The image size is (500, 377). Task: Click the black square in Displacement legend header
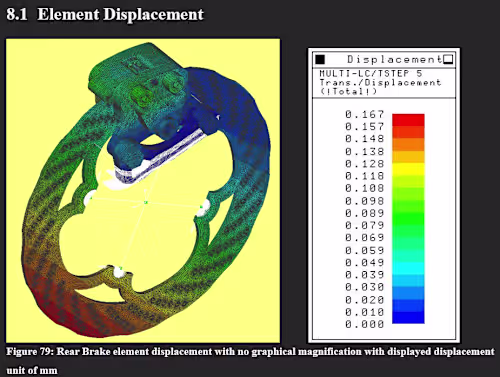coord(320,59)
